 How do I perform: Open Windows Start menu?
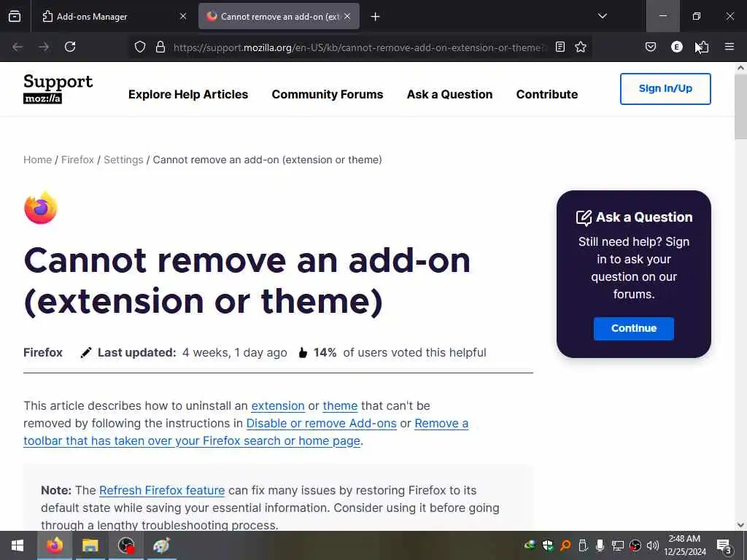(x=18, y=545)
